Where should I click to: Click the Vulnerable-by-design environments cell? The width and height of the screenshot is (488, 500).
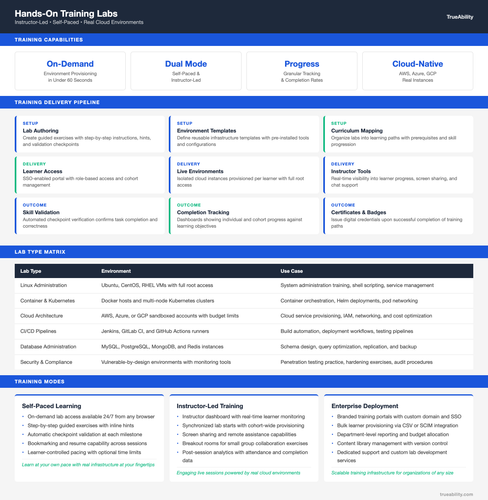166,362
